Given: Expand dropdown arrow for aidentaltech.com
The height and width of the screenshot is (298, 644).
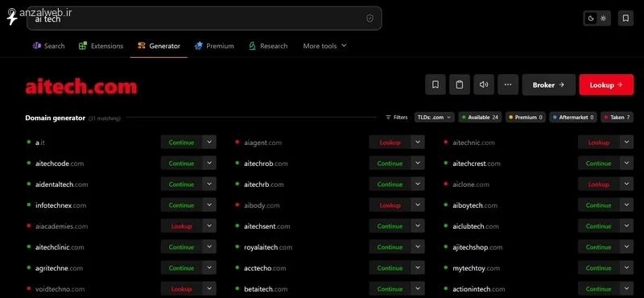Looking at the screenshot, I should point(209,184).
